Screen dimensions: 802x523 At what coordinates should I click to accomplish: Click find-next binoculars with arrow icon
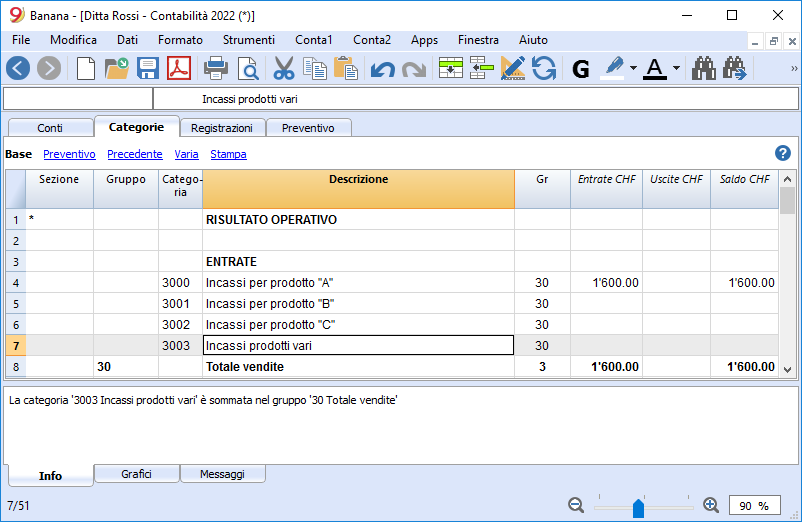[735, 68]
